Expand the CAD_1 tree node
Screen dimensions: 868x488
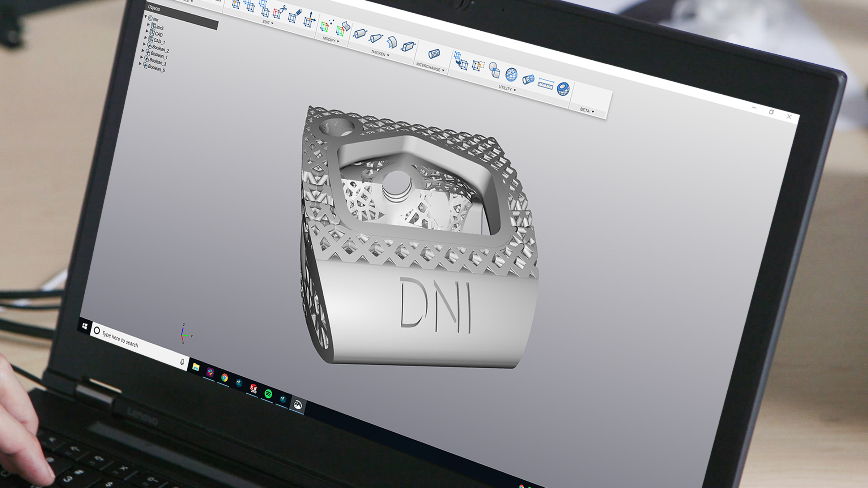[x=146, y=37]
